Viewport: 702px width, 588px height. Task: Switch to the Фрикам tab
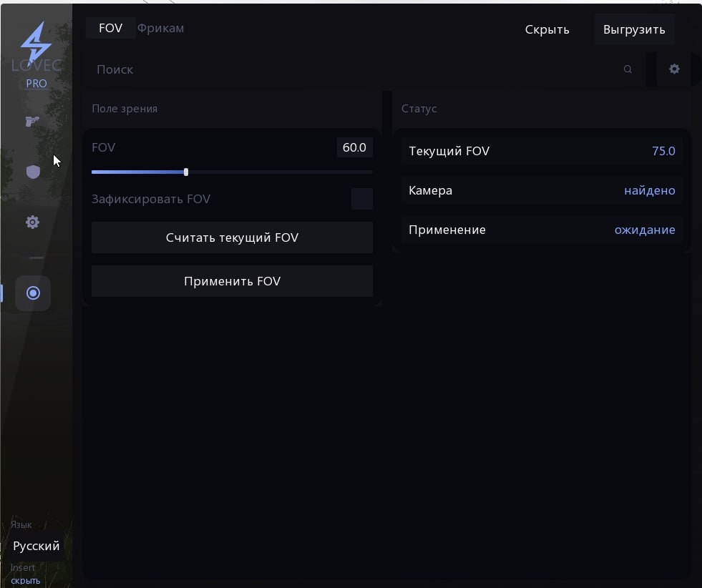point(160,29)
